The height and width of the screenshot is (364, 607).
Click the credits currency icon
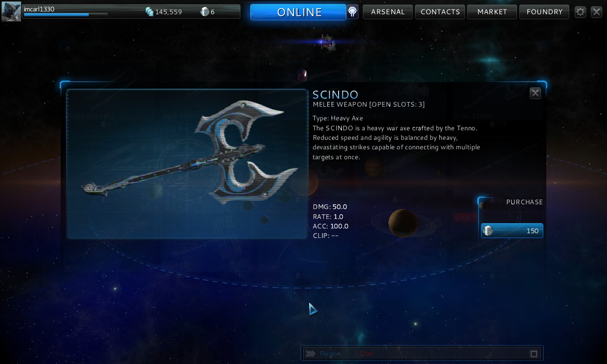149,11
